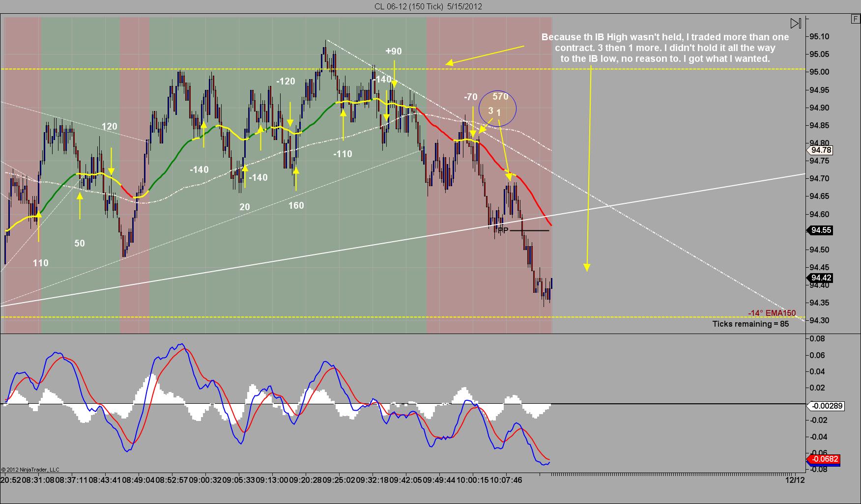Viewport: 861px width, 504px height.
Task: Click the 94.60 price axis label
Action: pyautogui.click(x=818, y=215)
